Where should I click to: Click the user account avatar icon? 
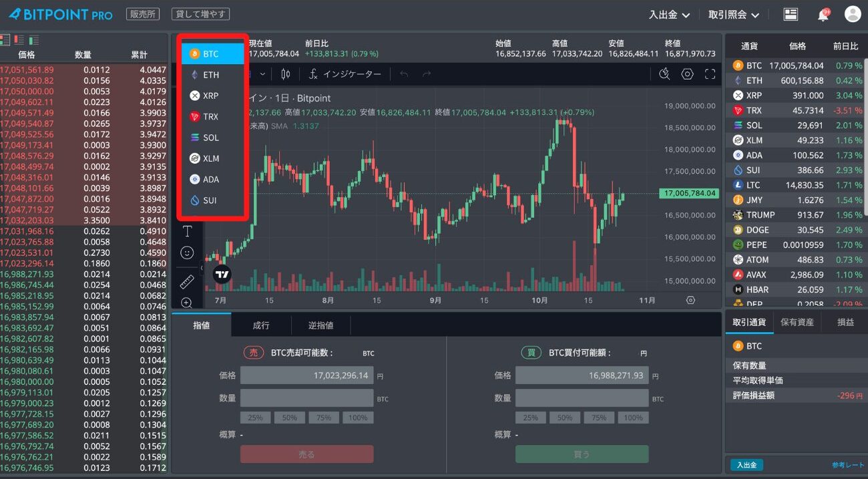tap(853, 14)
